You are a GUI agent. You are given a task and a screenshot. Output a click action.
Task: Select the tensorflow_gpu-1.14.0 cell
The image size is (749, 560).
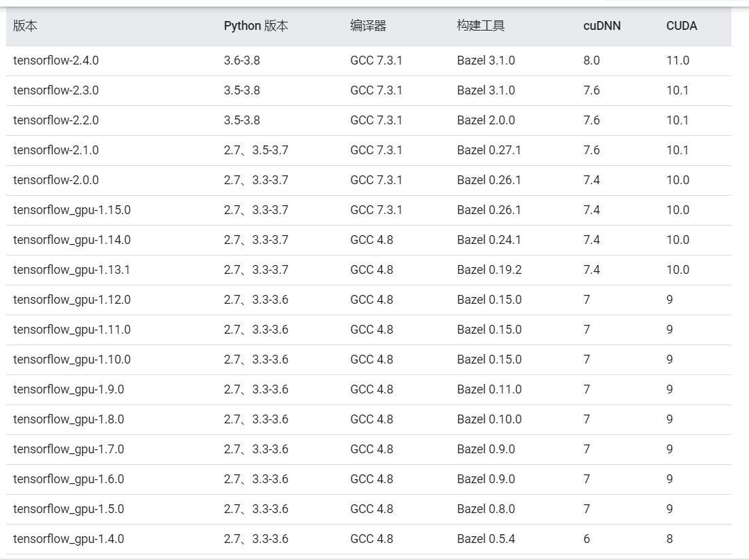coord(71,240)
